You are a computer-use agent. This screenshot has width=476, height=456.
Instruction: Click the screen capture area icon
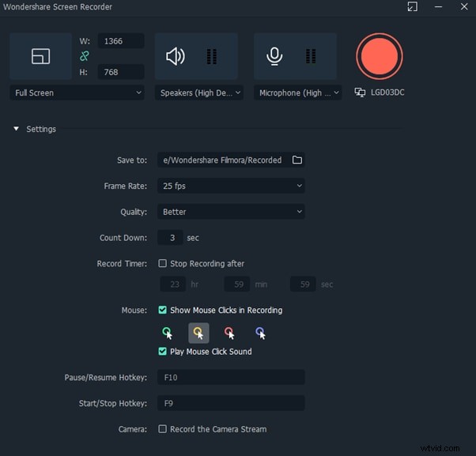tap(41, 56)
